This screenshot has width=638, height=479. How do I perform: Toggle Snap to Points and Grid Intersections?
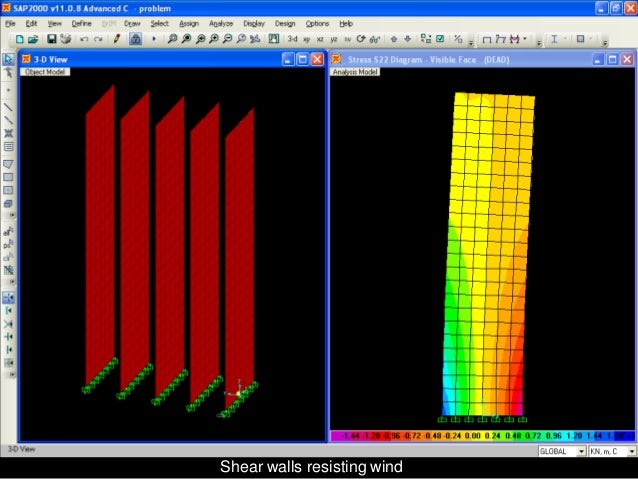click(8, 297)
